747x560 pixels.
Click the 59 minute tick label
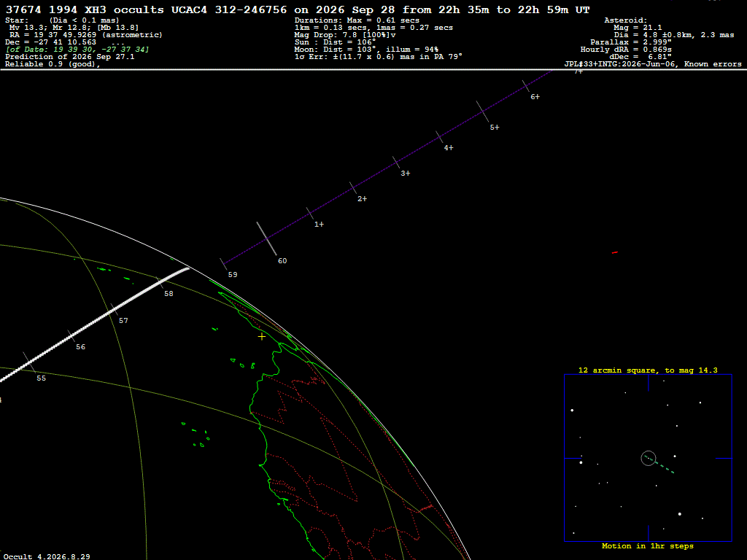point(233,275)
